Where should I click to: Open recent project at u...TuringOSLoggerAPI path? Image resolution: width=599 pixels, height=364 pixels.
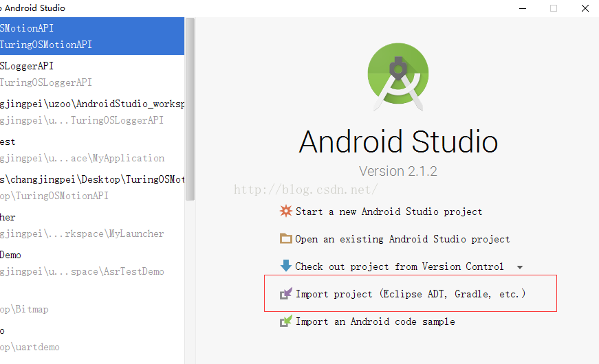(92, 112)
